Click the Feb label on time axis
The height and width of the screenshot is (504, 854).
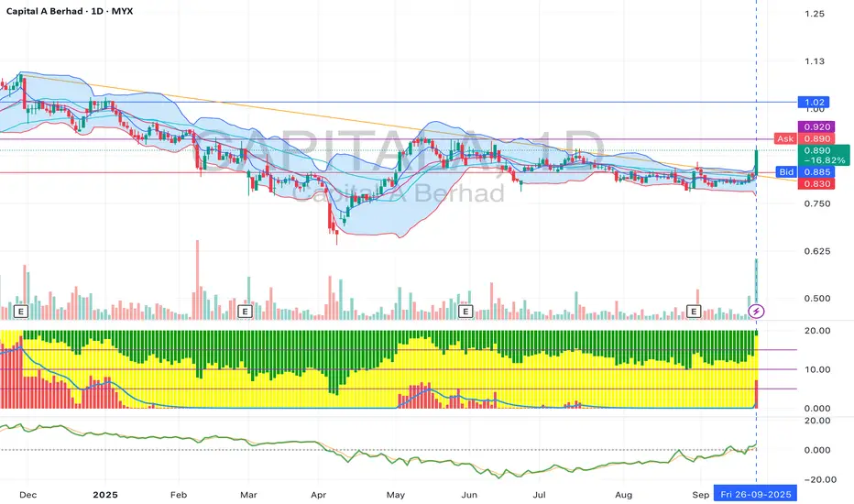[x=179, y=495]
